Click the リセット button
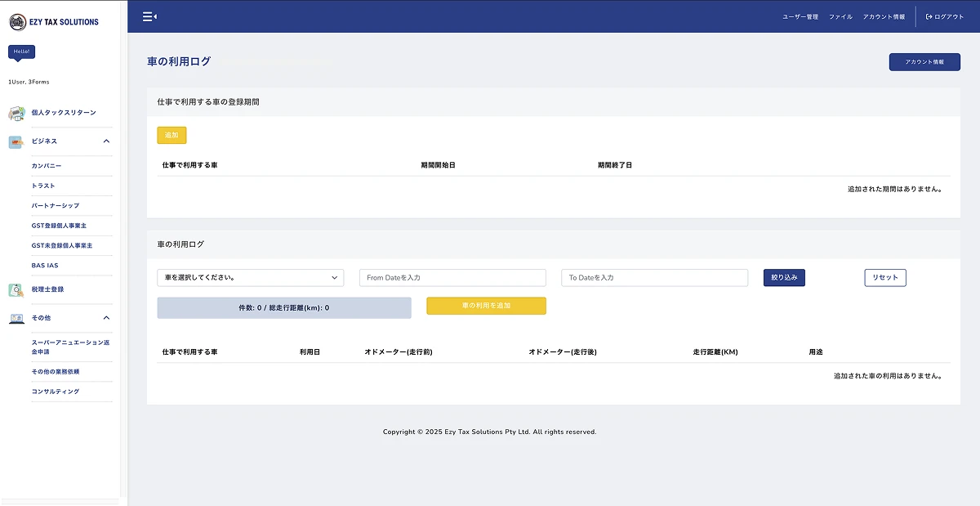Image resolution: width=980 pixels, height=506 pixels. [884, 278]
